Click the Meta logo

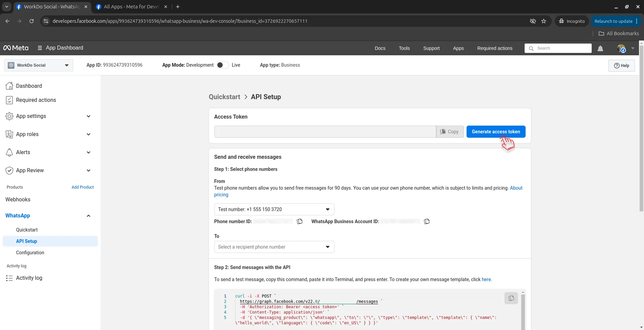tap(16, 48)
